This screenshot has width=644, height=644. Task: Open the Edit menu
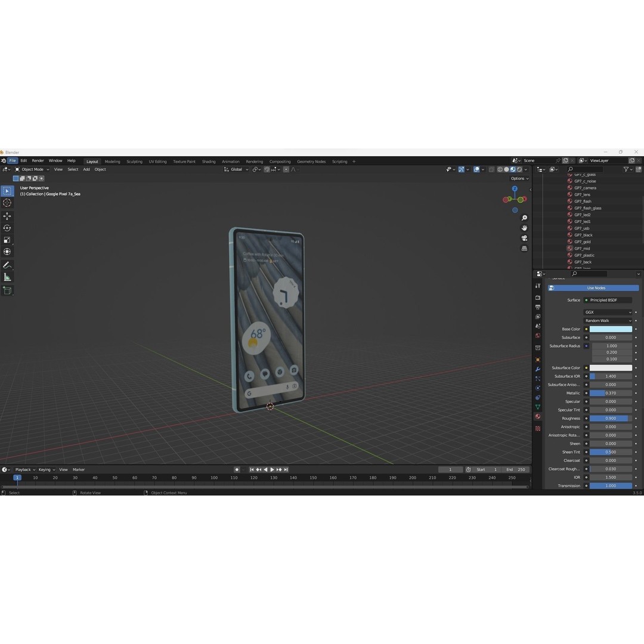pyautogui.click(x=24, y=160)
